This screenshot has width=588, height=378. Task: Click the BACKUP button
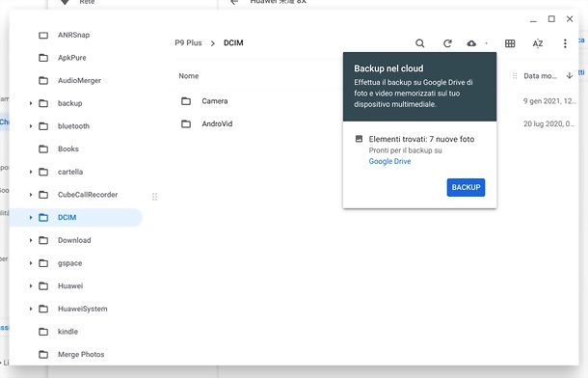tap(466, 187)
